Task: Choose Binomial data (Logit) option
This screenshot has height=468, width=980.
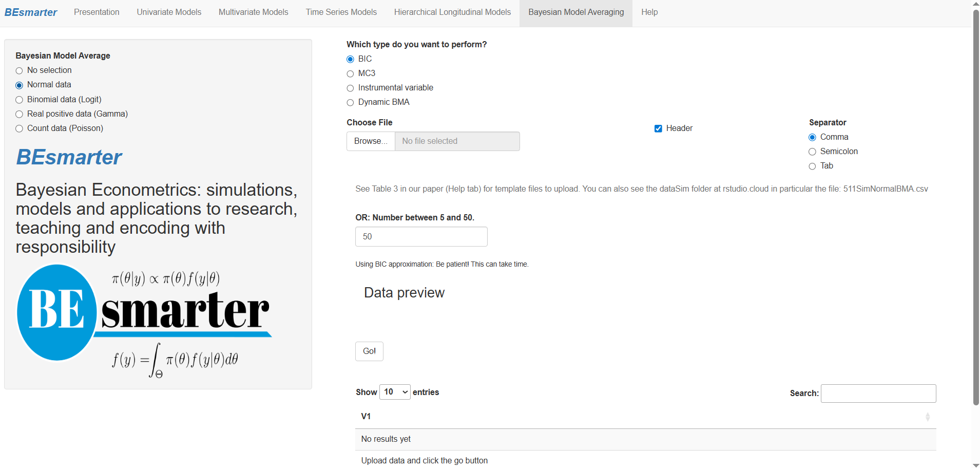Action: click(20, 100)
